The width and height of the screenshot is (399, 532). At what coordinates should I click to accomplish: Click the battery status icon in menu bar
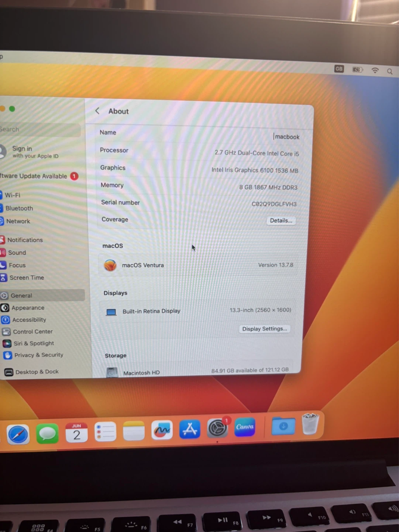pos(357,69)
